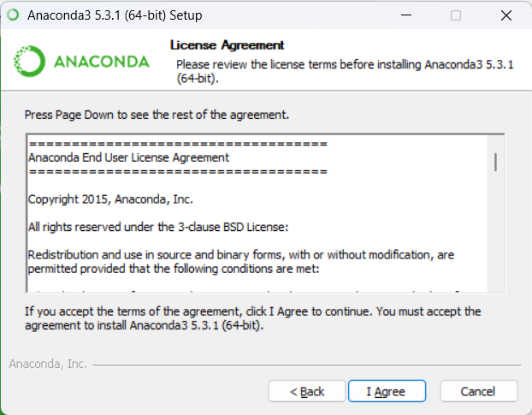This screenshot has width=532, height=415.
Task: Click the Copyright 2015 line in license text
Action: (110, 199)
